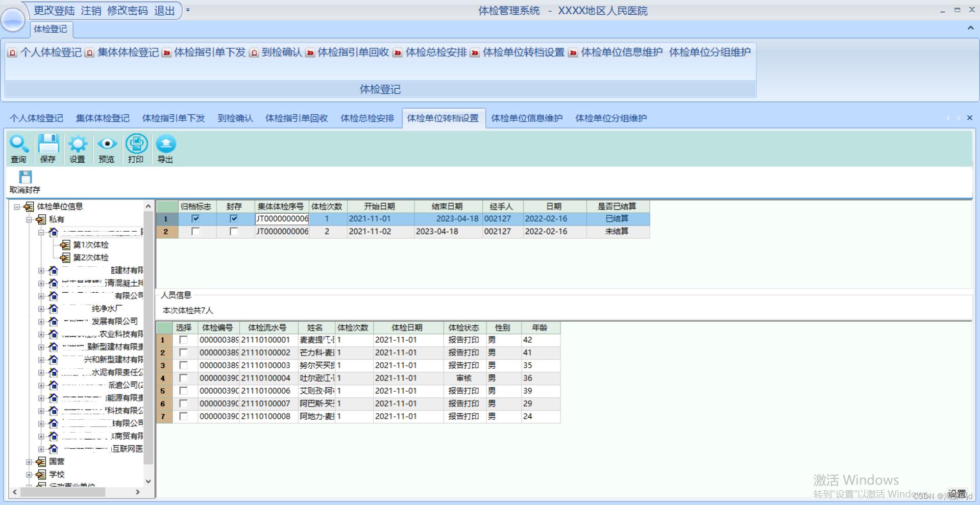Click 体检单位分组维护 in the ribbon
The width and height of the screenshot is (980, 505).
710,53
